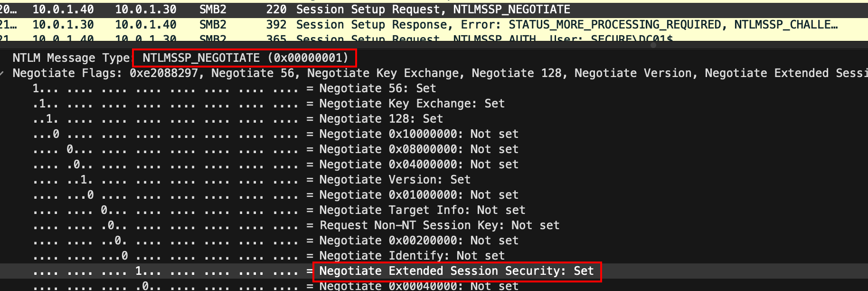Click the Negotiate 0x08000000 flag line
This screenshot has height=291, width=868.
coord(418,149)
